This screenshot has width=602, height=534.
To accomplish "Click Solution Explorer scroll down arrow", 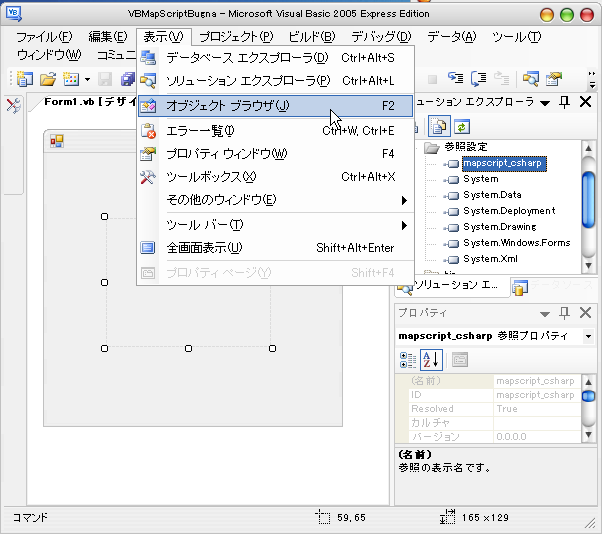I will tap(588, 266).
